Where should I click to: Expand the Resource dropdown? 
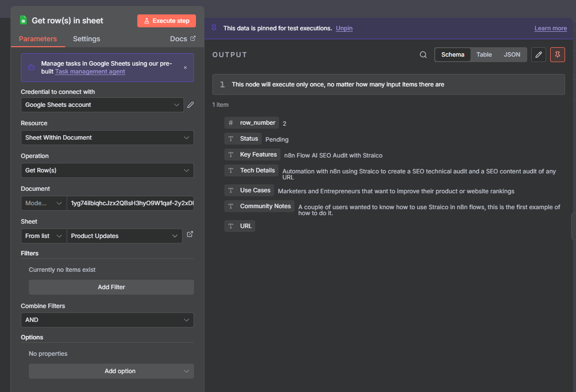[107, 138]
